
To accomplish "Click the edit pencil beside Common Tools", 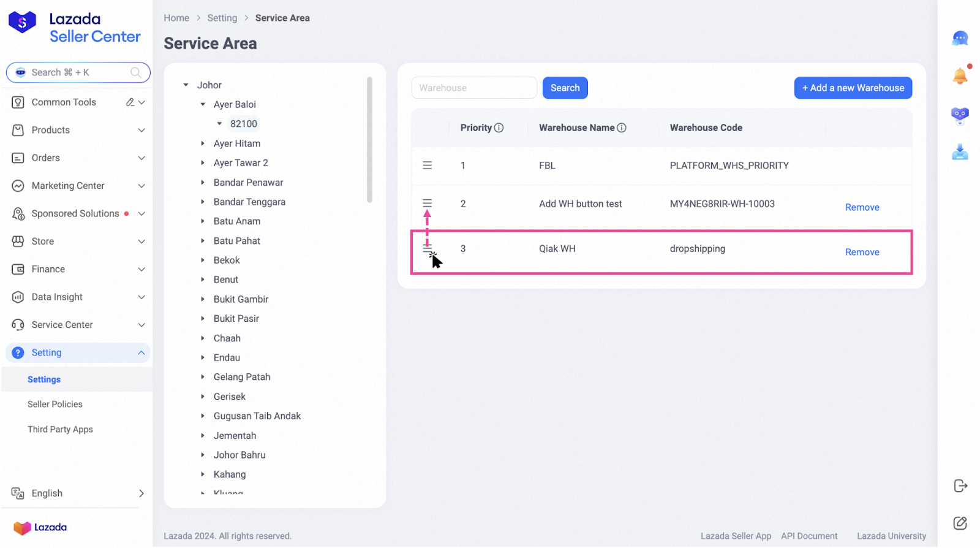I will click(130, 102).
